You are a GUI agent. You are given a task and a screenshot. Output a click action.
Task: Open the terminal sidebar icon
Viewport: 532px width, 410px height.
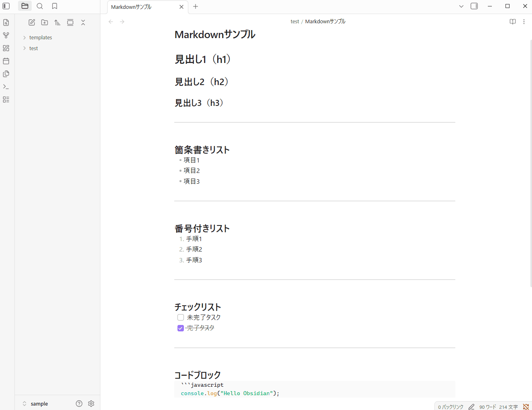[x=6, y=86]
